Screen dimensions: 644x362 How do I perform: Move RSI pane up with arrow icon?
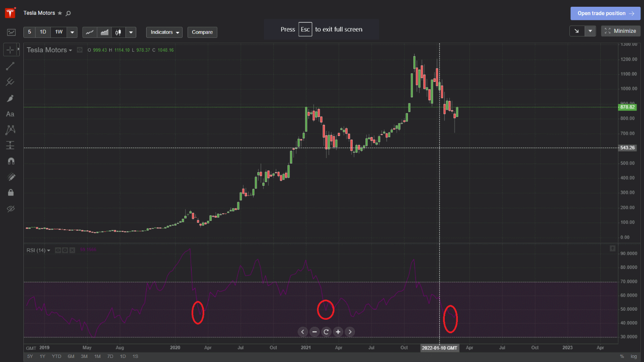tap(613, 248)
